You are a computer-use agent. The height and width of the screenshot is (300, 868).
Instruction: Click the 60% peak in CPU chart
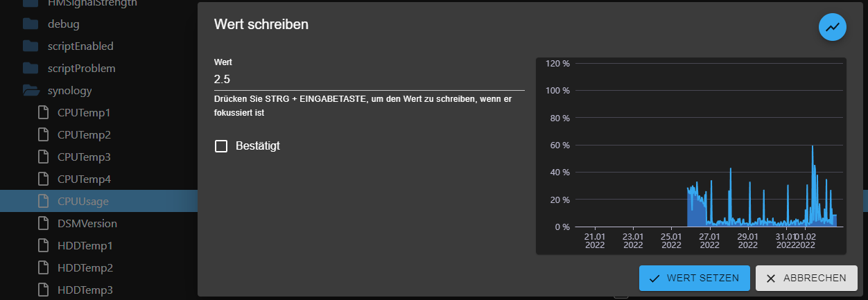[812, 147]
